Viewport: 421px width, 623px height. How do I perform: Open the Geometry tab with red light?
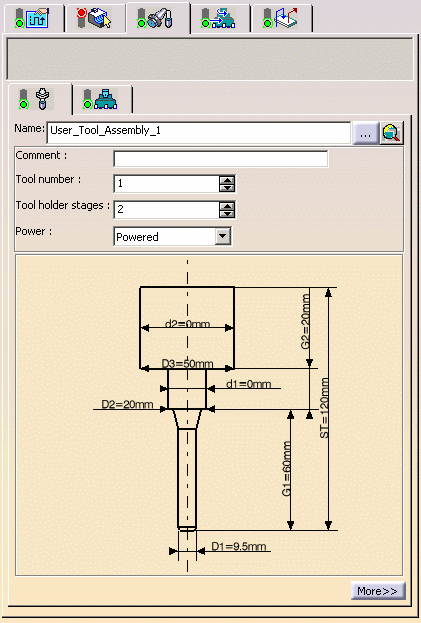coord(95,18)
